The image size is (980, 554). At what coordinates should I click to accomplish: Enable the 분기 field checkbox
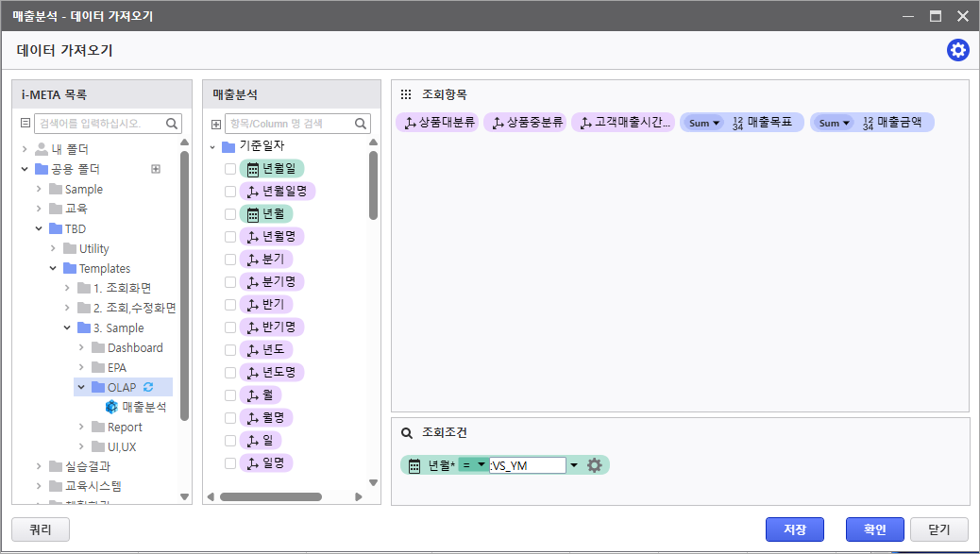click(230, 260)
